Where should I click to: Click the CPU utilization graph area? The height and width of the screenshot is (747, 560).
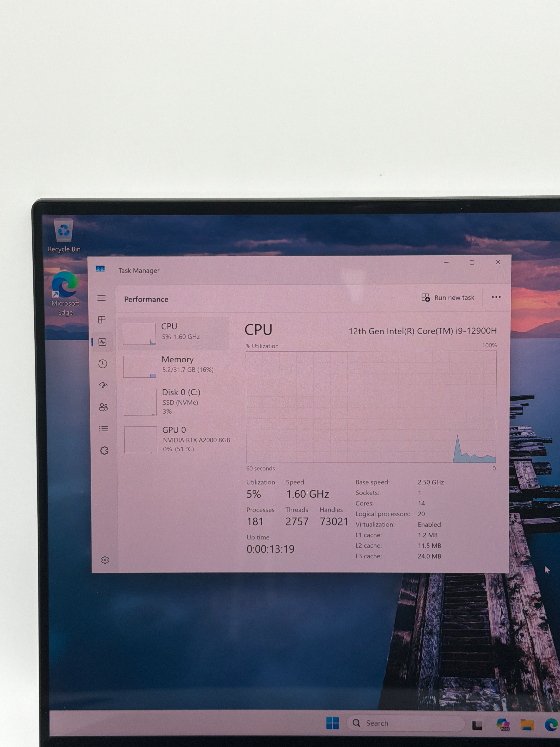[371, 407]
